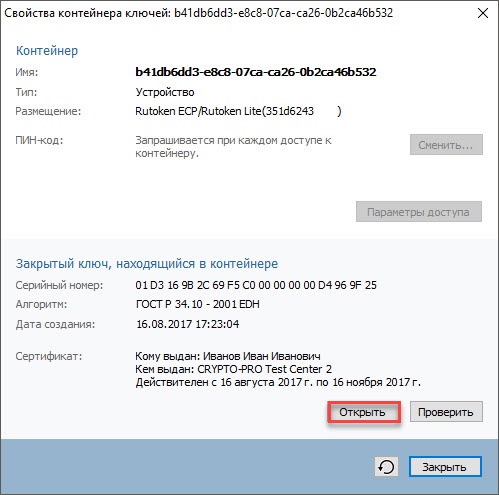Screen dimensions: 499x495
Task: Click the Устройство type value
Action: [x=165, y=92]
